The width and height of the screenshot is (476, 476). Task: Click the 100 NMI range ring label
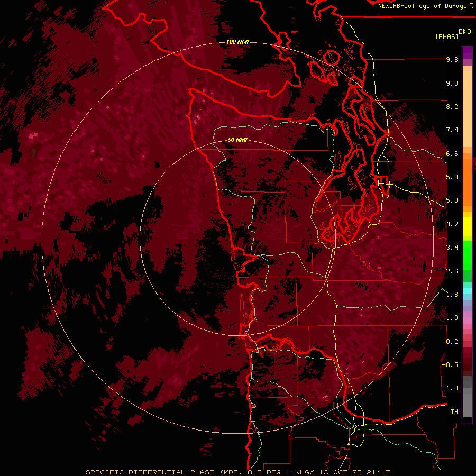[237, 42]
